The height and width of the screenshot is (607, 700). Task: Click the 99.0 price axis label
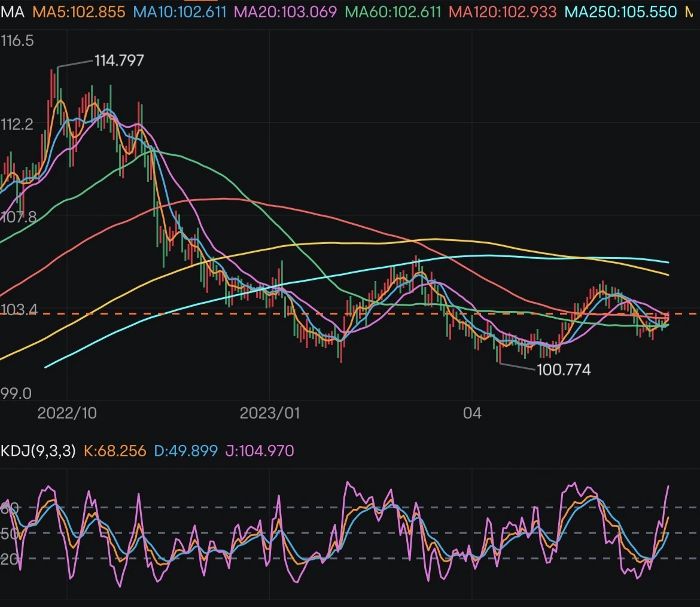(x=16, y=394)
